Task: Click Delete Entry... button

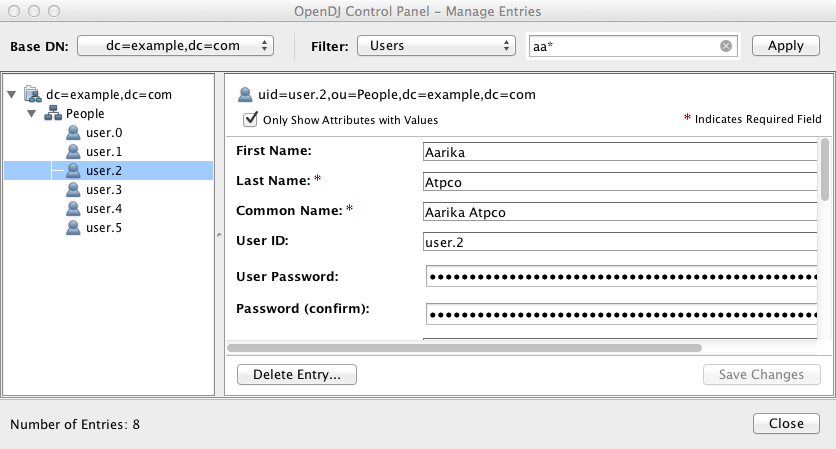Action: pos(296,374)
